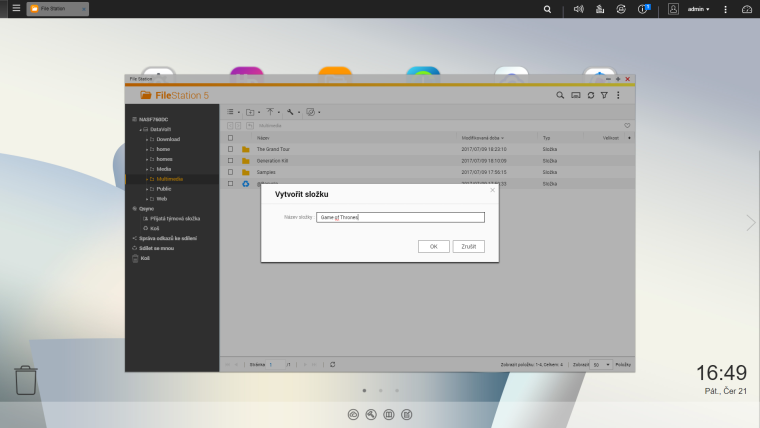Screen dimensions: 760x428
Task: Open the sidebar Koš recycle bin entry
Action: 145,258
